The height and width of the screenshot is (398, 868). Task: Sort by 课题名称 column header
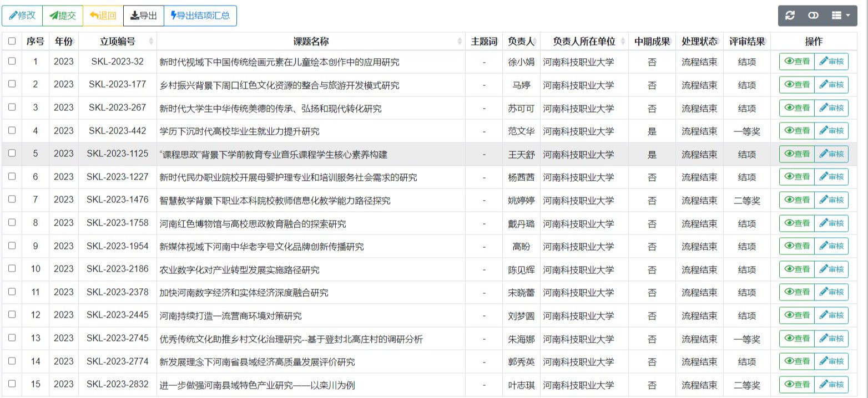point(311,42)
